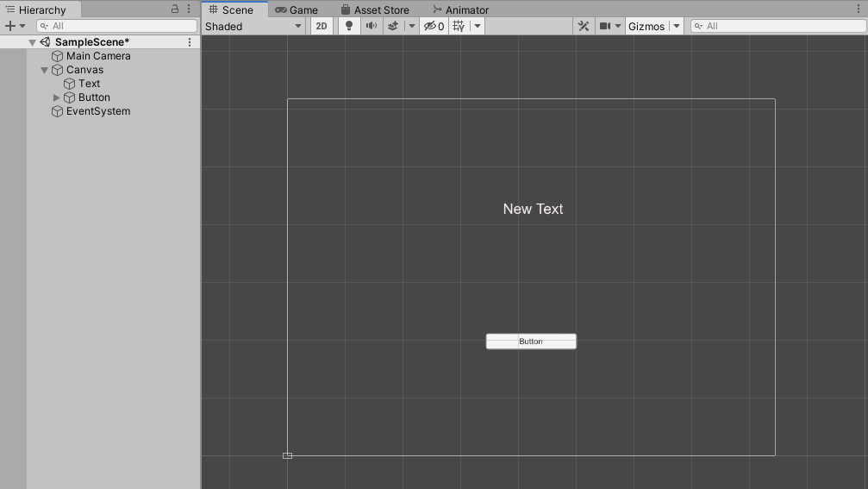Add a new object with plus button
The image size is (868, 489).
tap(10, 26)
